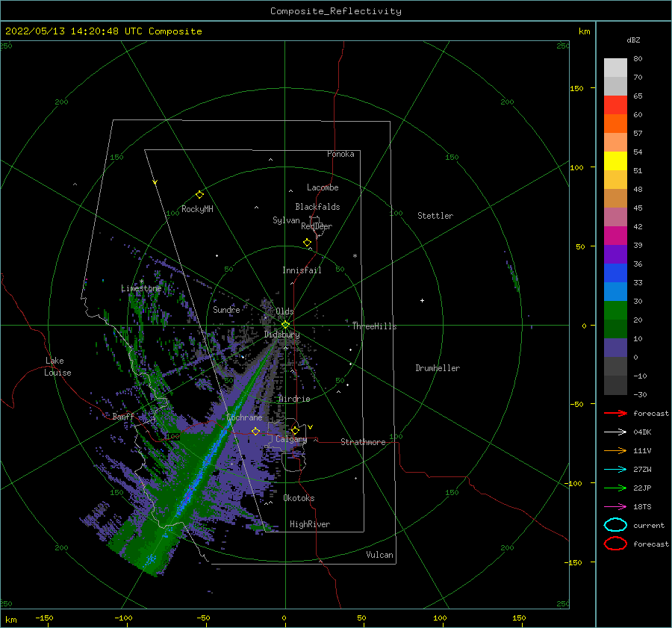Click the red forecast ellipse icon
This screenshot has height=628, width=672.
(x=615, y=544)
